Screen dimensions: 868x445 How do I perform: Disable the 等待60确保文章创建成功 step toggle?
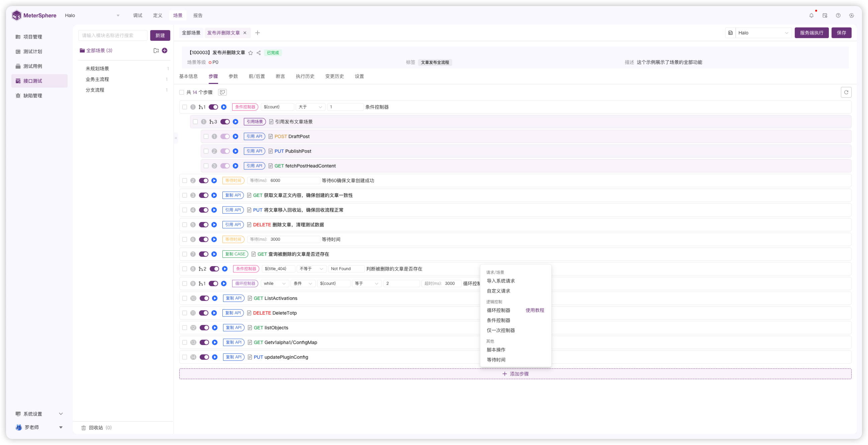[x=203, y=181]
